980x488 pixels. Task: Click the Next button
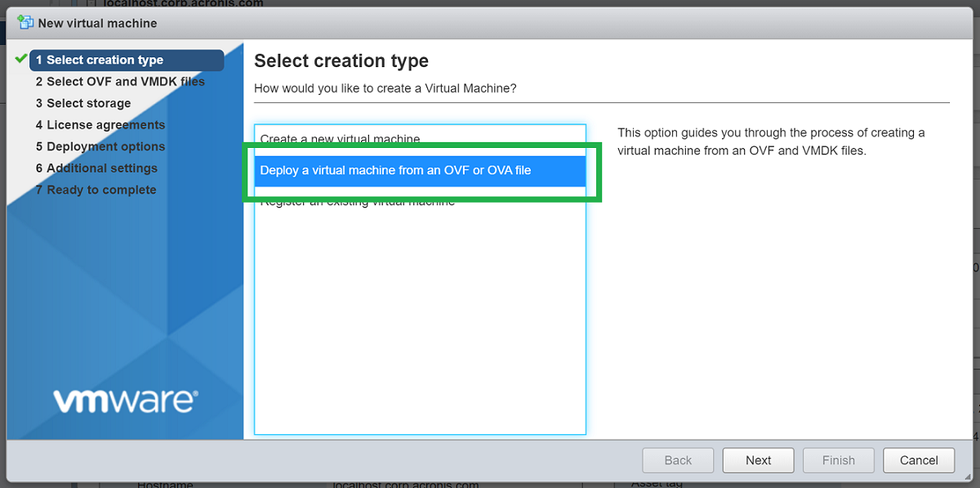coord(758,460)
